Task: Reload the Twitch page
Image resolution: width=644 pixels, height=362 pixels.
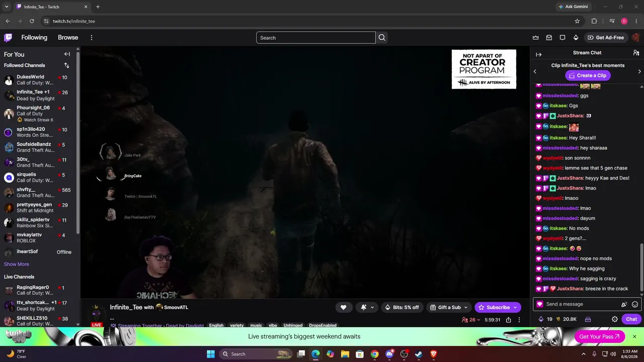Action: [x=32, y=21]
